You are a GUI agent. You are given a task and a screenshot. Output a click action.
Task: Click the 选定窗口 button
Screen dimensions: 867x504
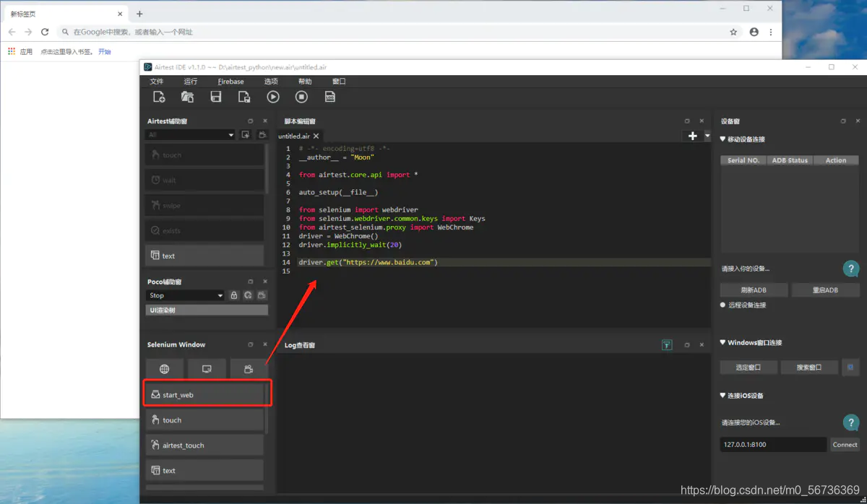(749, 368)
